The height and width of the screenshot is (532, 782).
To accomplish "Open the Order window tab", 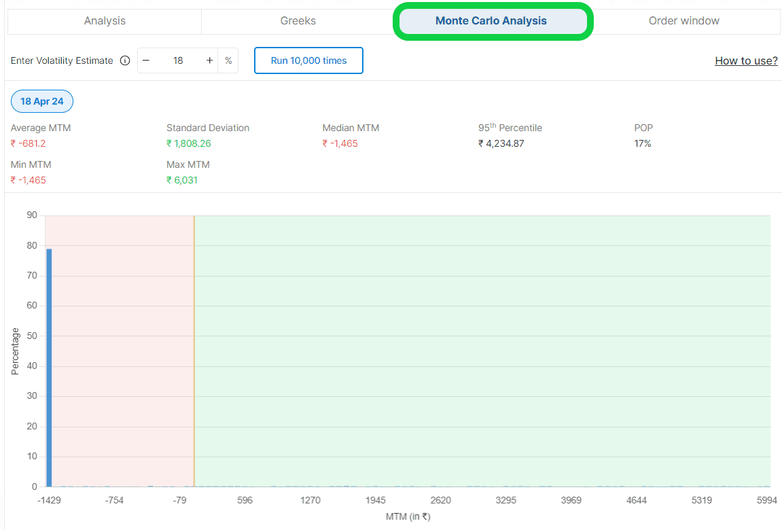I will [x=683, y=21].
